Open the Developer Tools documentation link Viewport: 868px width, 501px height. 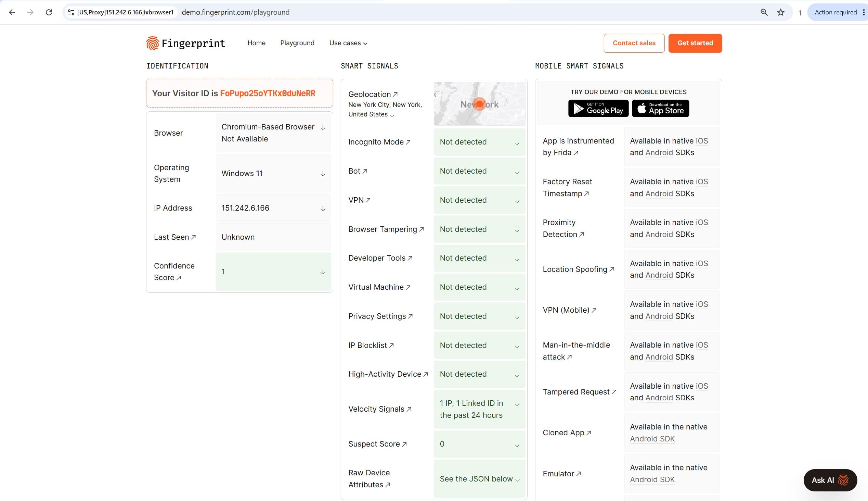click(380, 258)
